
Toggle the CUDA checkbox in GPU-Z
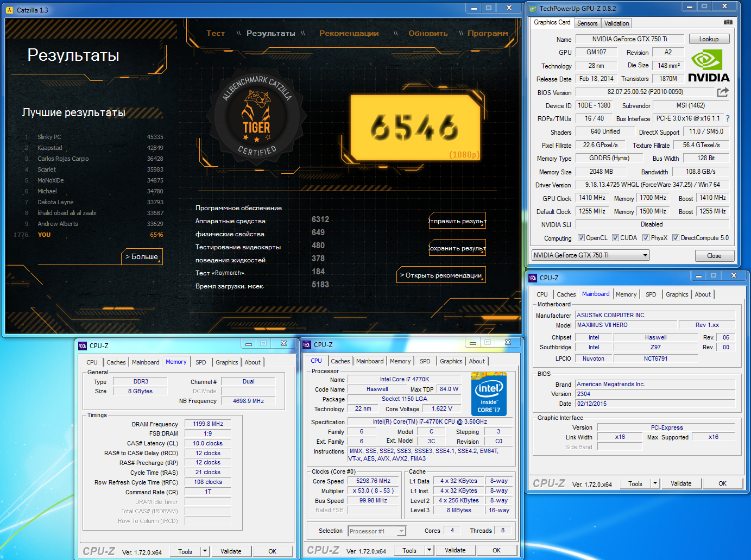coord(615,237)
